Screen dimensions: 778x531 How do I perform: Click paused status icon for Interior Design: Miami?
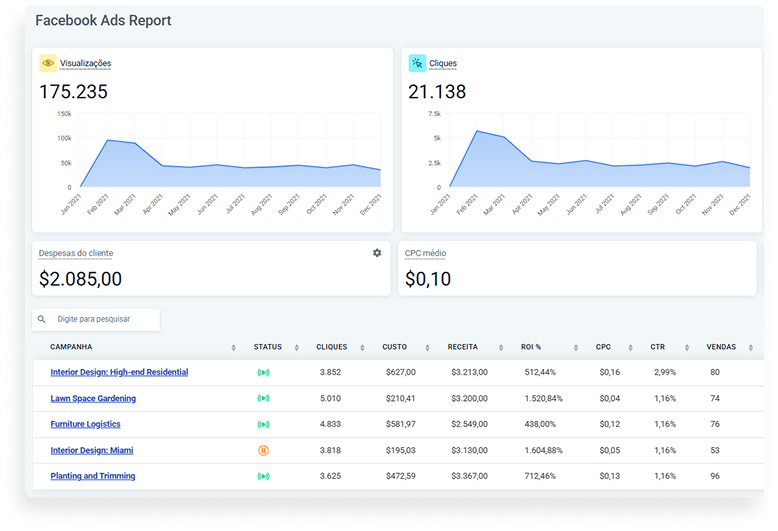pos(263,451)
